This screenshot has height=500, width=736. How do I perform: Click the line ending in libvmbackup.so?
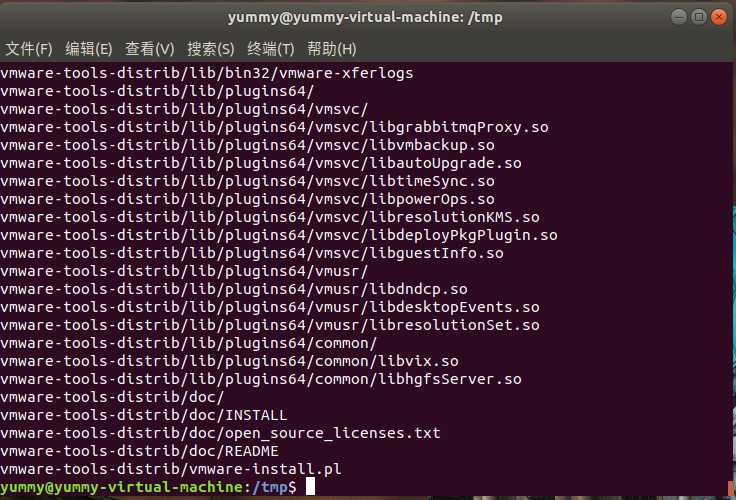click(247, 145)
